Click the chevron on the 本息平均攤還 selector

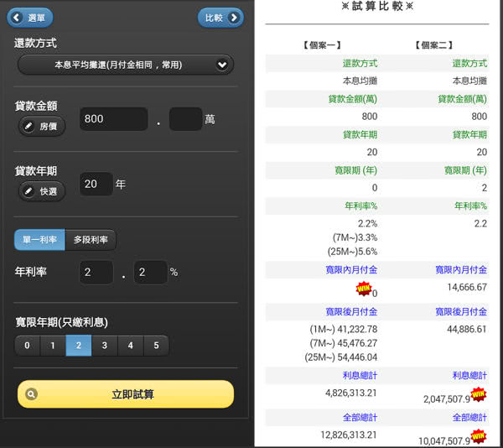pyautogui.click(x=222, y=65)
